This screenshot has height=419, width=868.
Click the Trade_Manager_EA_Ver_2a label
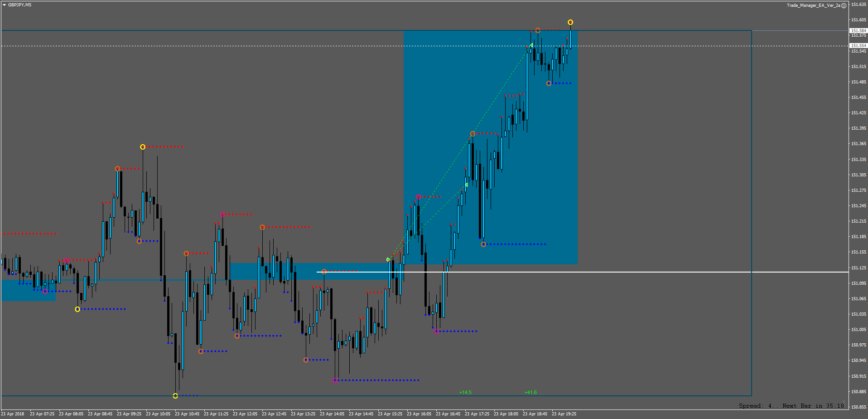pos(813,5)
